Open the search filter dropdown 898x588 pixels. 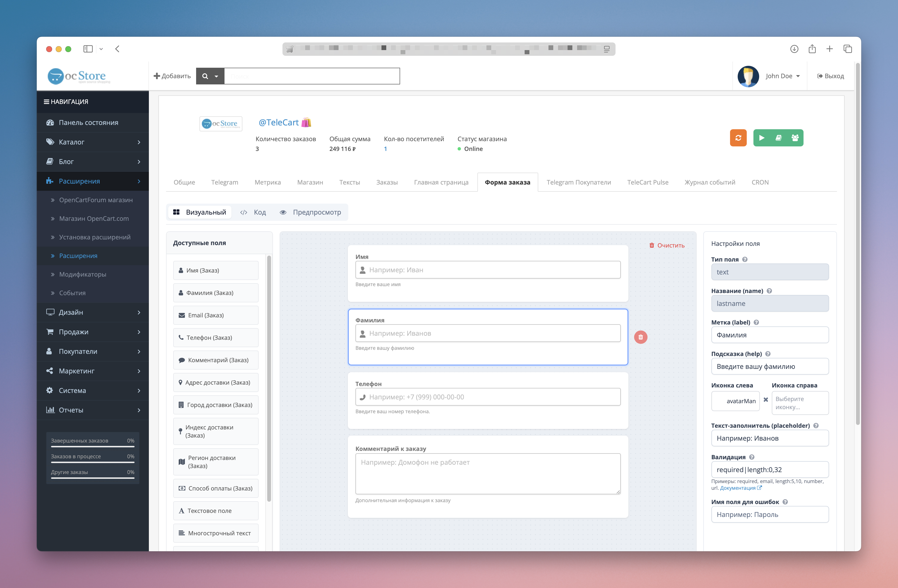(x=210, y=76)
